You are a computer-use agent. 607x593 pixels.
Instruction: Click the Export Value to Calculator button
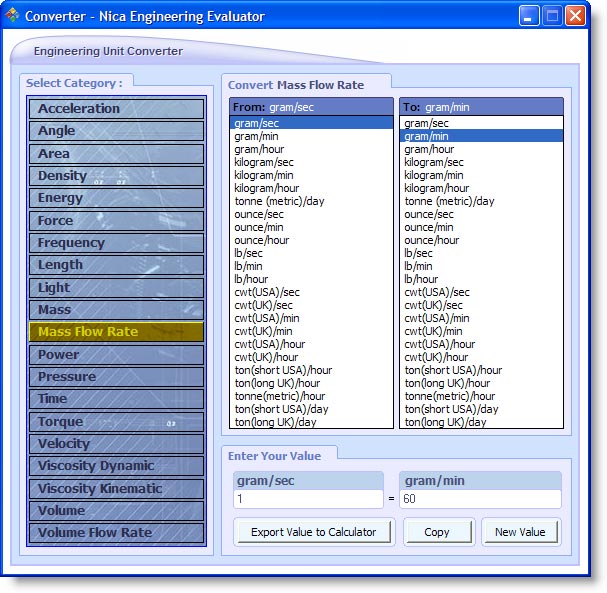[314, 532]
